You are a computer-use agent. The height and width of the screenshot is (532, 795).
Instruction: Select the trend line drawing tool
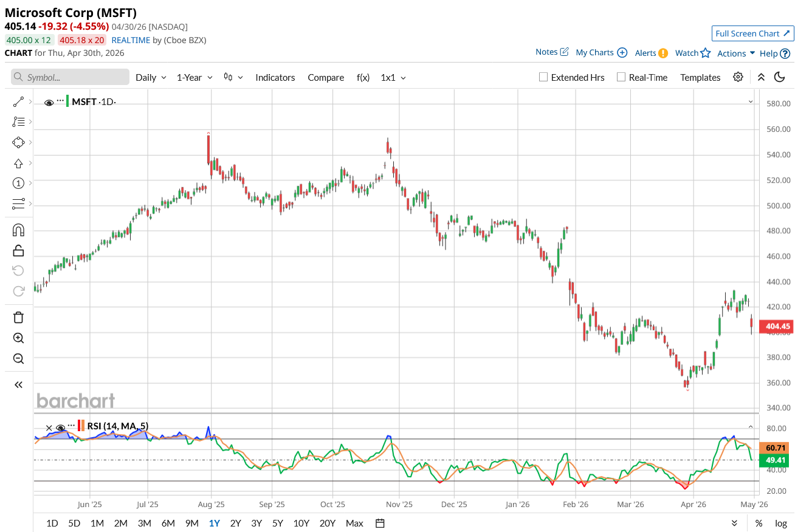(x=18, y=102)
